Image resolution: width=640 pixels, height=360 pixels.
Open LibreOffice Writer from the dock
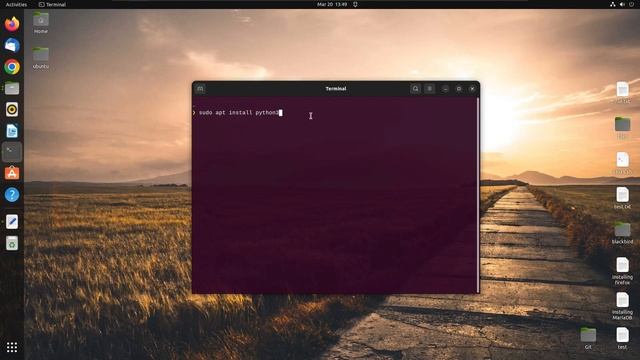point(12,131)
